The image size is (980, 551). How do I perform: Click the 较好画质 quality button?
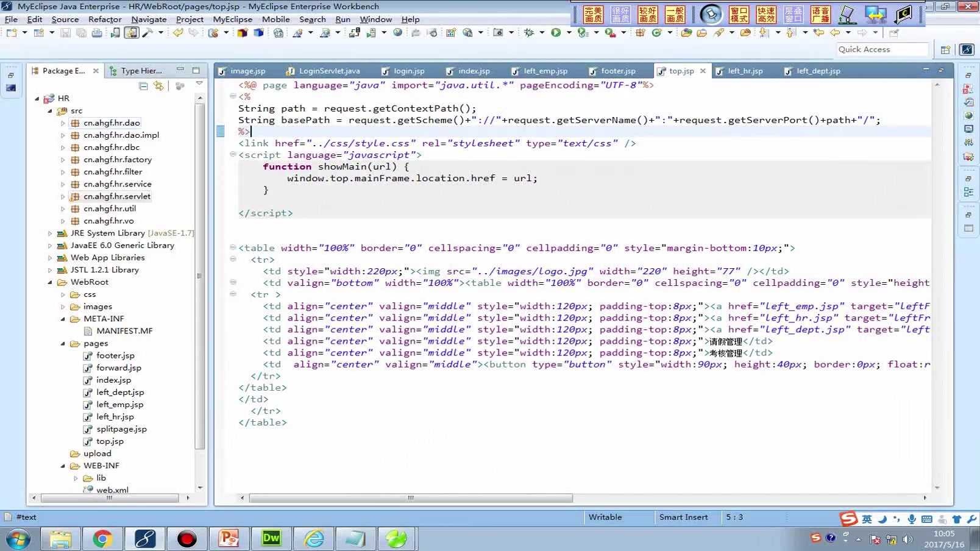coord(648,15)
